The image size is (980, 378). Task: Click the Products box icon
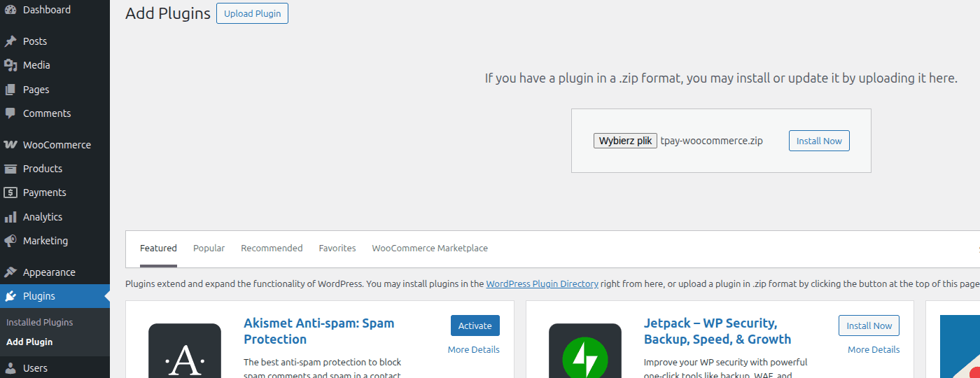point(10,169)
